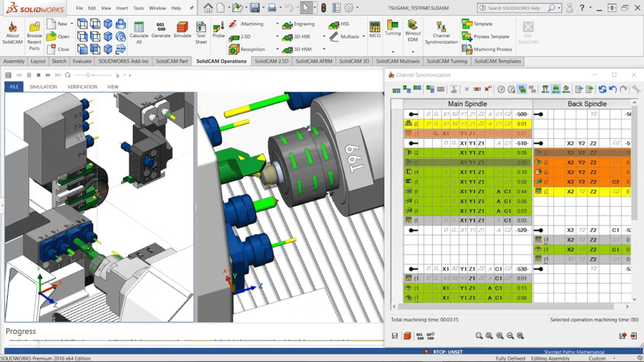Image resolution: width=644 pixels, height=362 pixels.
Task: Open the SIMULATION tab in the viewer
Action: click(43, 87)
